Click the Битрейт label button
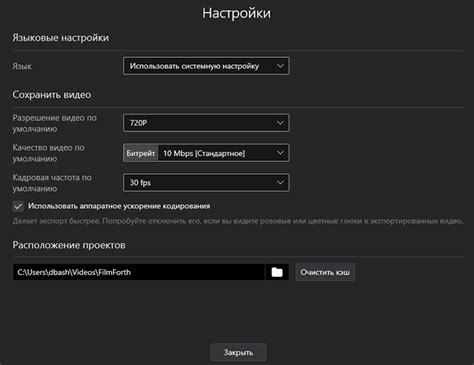Image resolution: width=474 pixels, height=365 pixels. (141, 153)
